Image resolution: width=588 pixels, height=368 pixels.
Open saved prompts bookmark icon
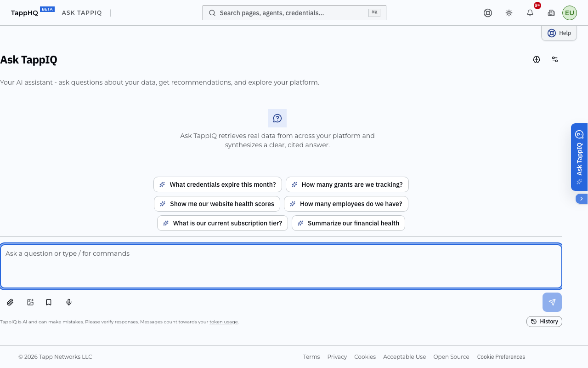49,302
